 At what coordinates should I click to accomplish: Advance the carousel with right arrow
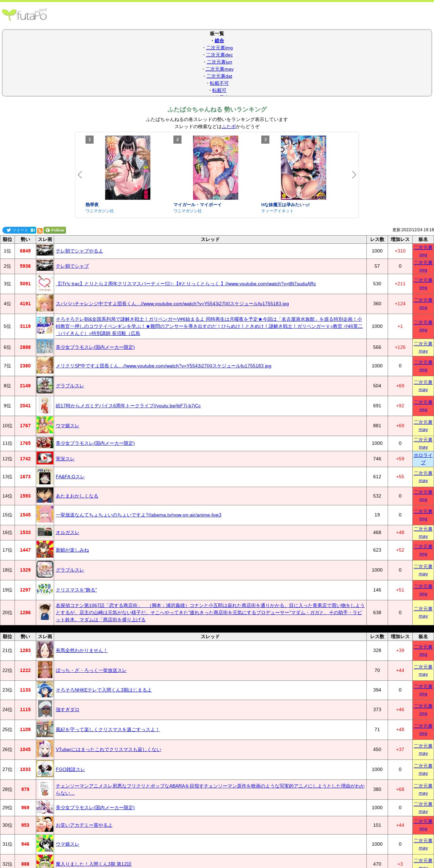354,175
